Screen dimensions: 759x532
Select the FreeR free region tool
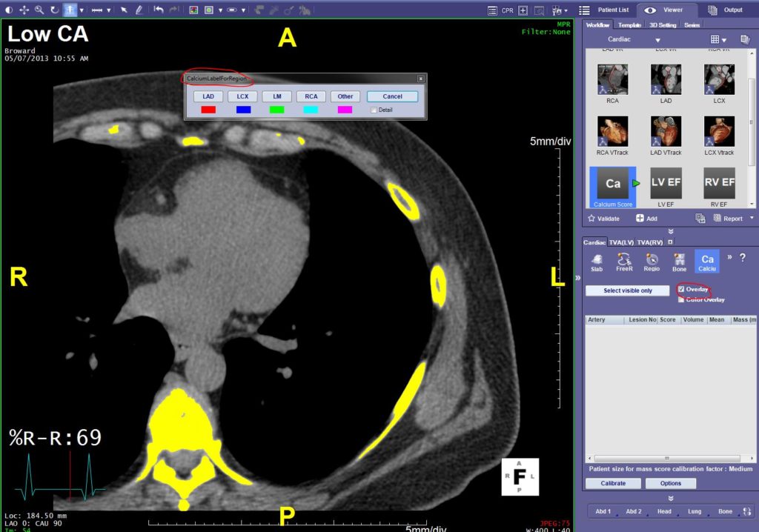pos(624,262)
